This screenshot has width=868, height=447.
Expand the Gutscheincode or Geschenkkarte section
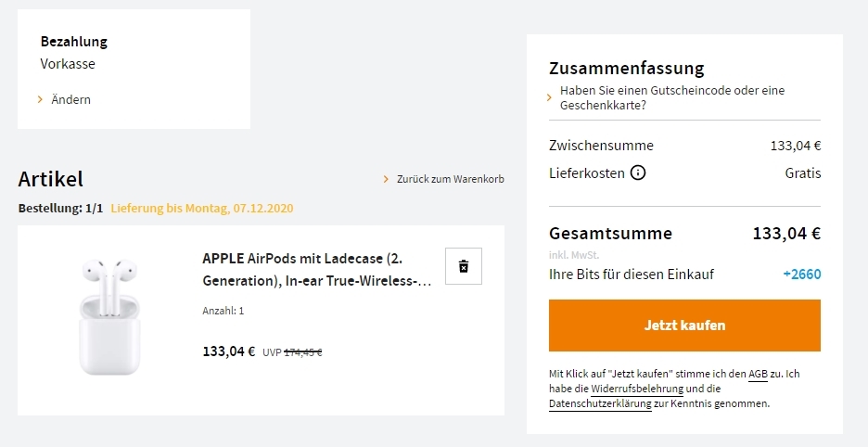(672, 98)
